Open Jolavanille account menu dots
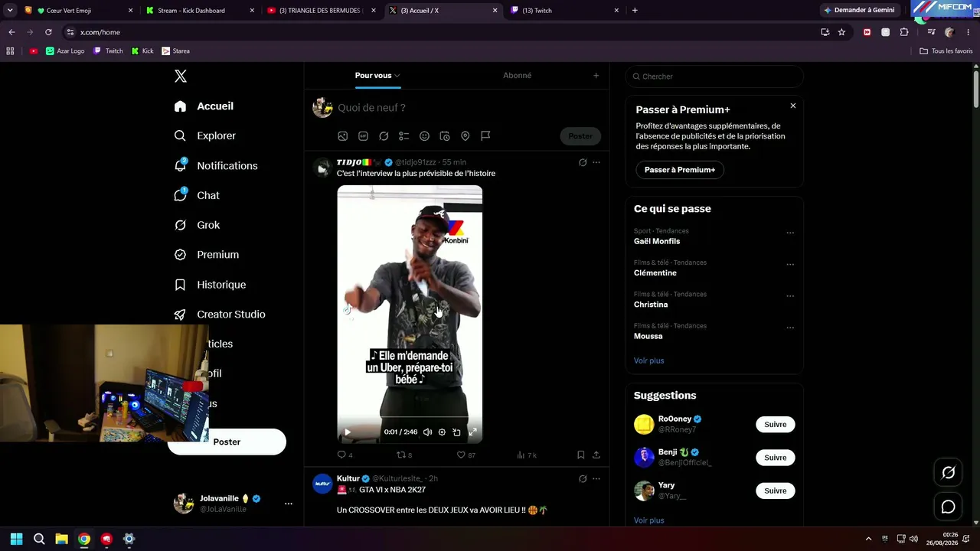Image resolution: width=980 pixels, height=551 pixels. click(289, 504)
